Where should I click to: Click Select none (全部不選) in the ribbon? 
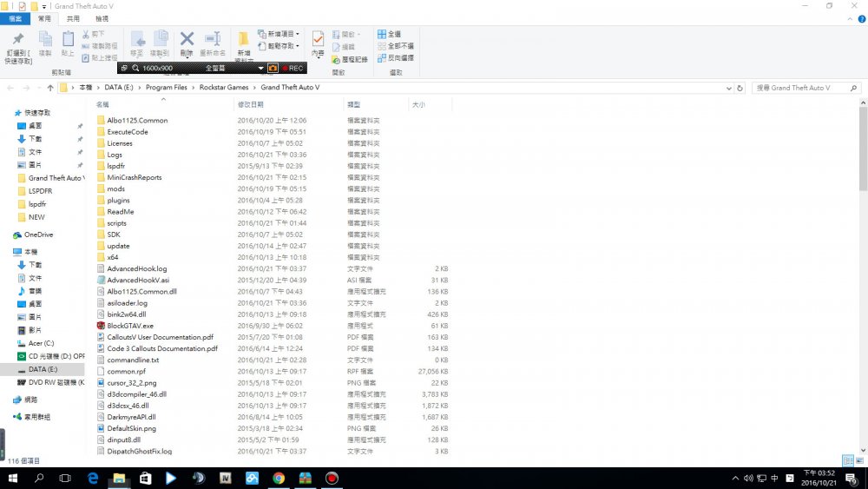tap(396, 46)
